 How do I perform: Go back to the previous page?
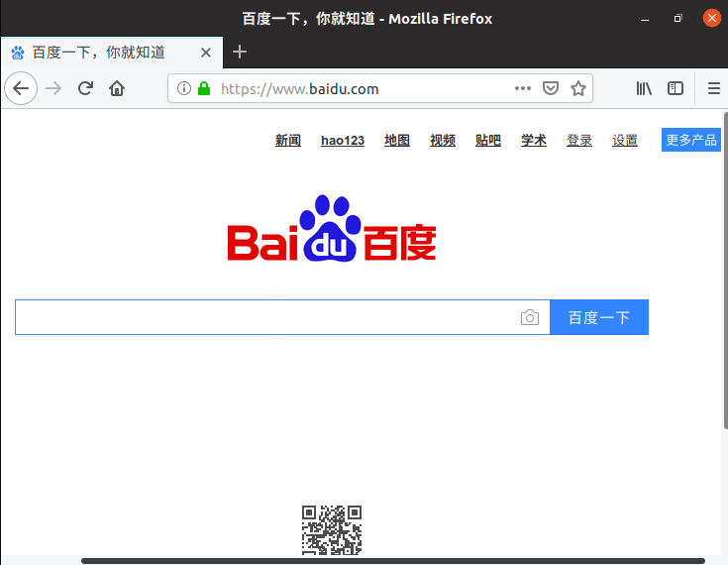(21, 88)
